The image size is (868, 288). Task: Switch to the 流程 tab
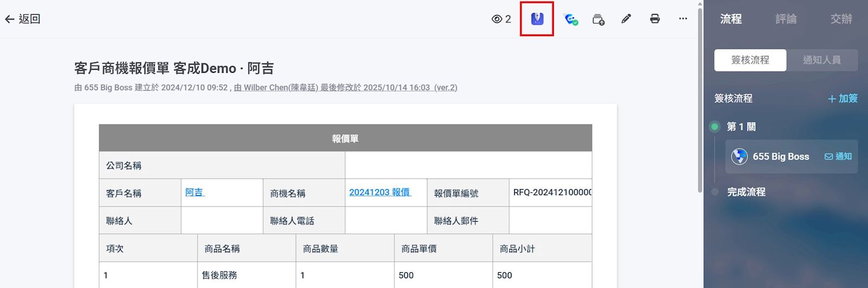coord(731,19)
